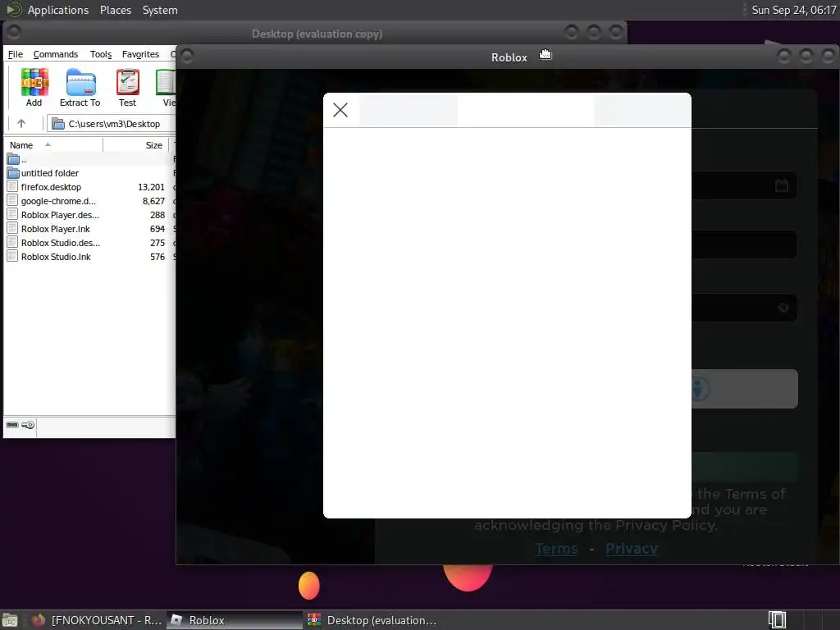Click the show desktop icon in the taskbar
840x630 pixels.
pyautogui.click(x=10, y=620)
